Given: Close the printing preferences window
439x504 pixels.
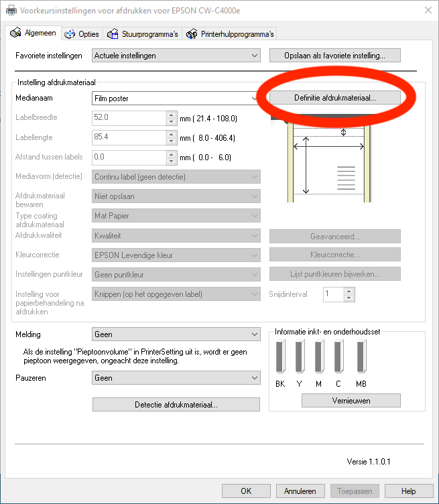Looking at the screenshot, I should [x=428, y=10].
